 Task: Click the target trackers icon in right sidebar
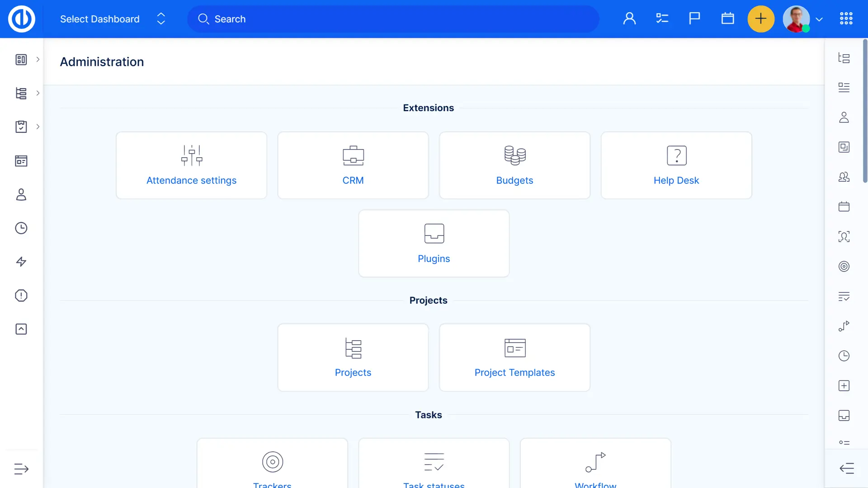pyautogui.click(x=844, y=267)
